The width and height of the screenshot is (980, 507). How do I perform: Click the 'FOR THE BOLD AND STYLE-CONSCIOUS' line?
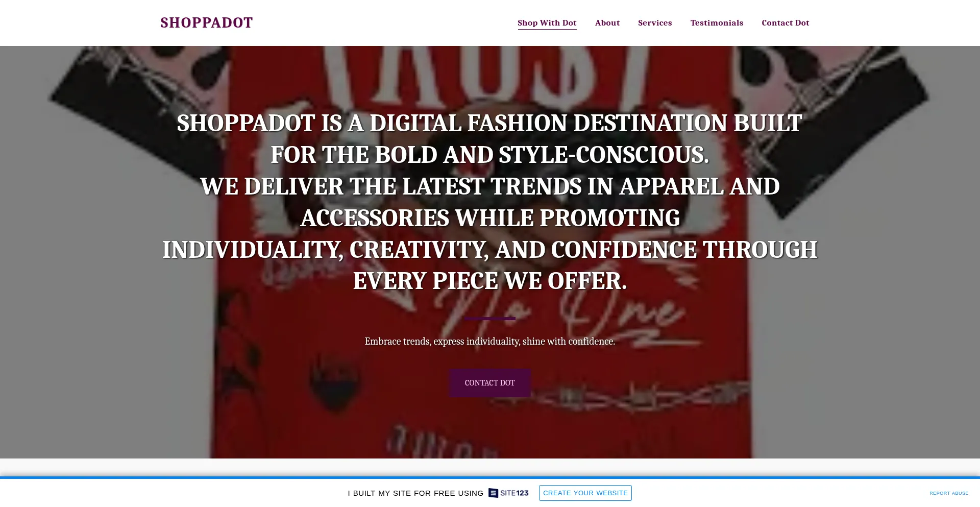pos(489,155)
